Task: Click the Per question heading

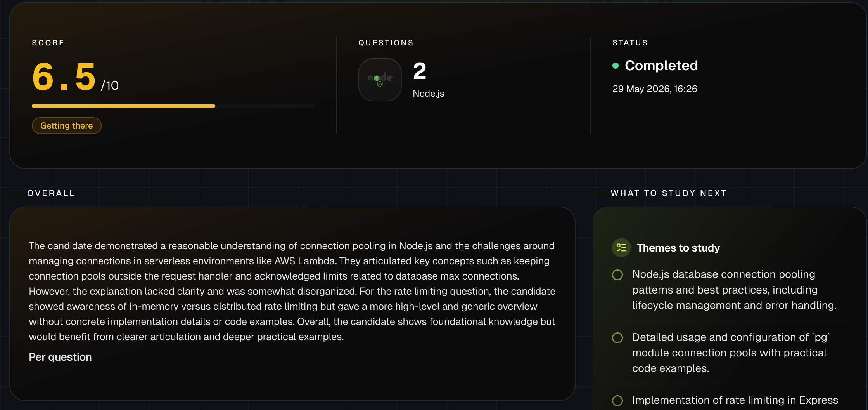Action: tap(60, 357)
